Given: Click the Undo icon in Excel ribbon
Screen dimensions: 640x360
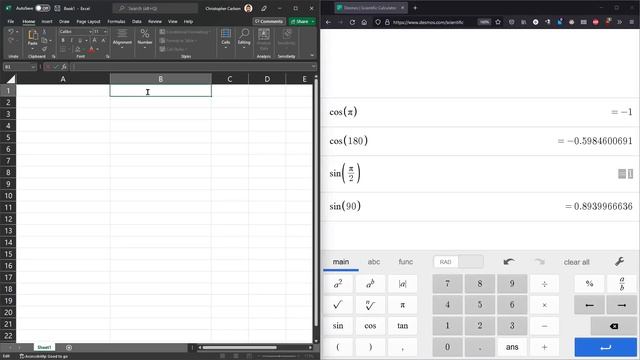Looking at the screenshot, I should [11, 31].
